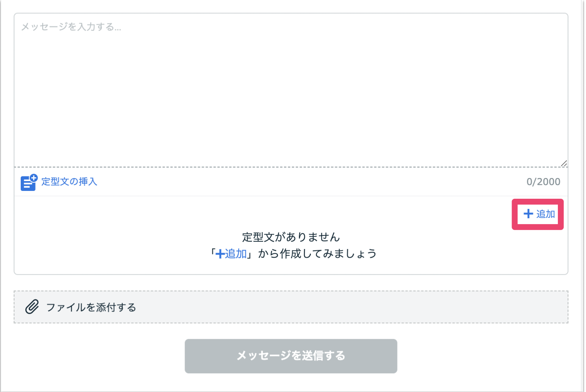Click the template insert document icon
This screenshot has width=586, height=392.
pos(27,183)
